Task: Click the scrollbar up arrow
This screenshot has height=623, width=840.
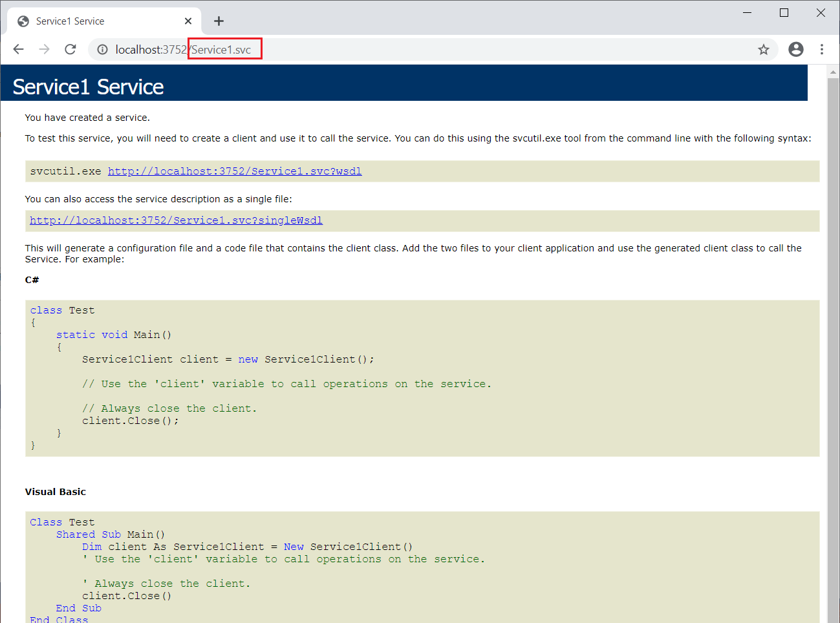Action: click(x=834, y=71)
